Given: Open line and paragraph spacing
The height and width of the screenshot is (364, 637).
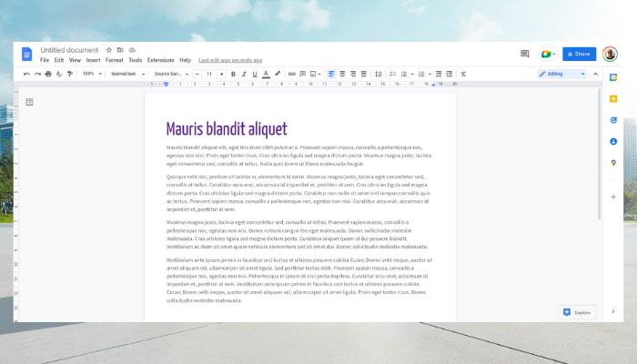Looking at the screenshot, I should click(x=379, y=74).
